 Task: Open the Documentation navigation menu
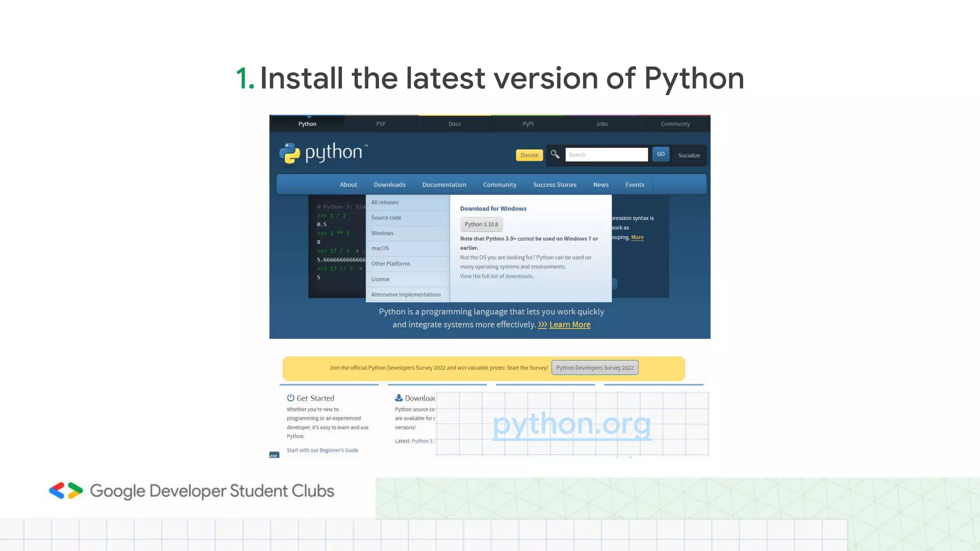[444, 185]
